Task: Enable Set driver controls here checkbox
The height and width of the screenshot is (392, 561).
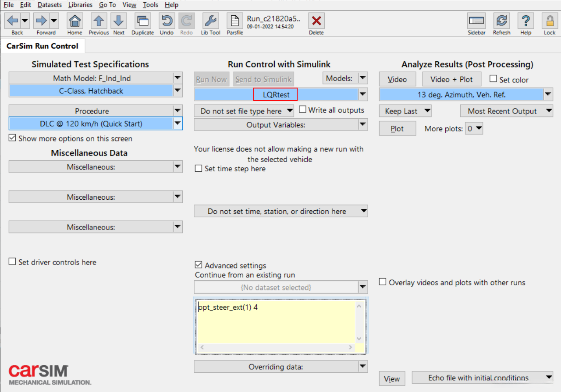Action: [12, 262]
